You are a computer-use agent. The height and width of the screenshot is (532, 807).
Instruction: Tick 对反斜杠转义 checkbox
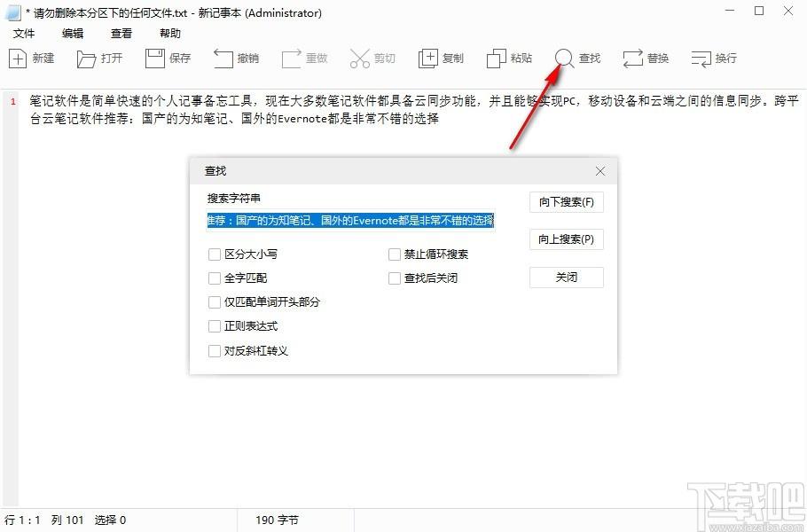[215, 351]
